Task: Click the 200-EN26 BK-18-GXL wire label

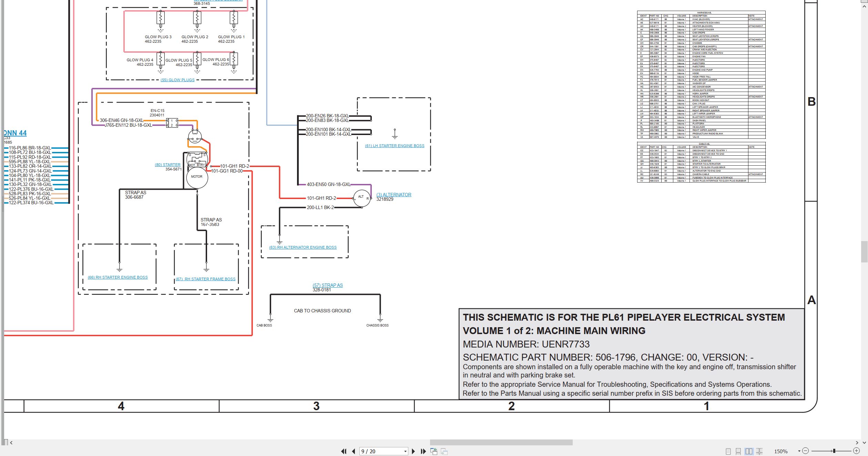Action: (x=327, y=116)
